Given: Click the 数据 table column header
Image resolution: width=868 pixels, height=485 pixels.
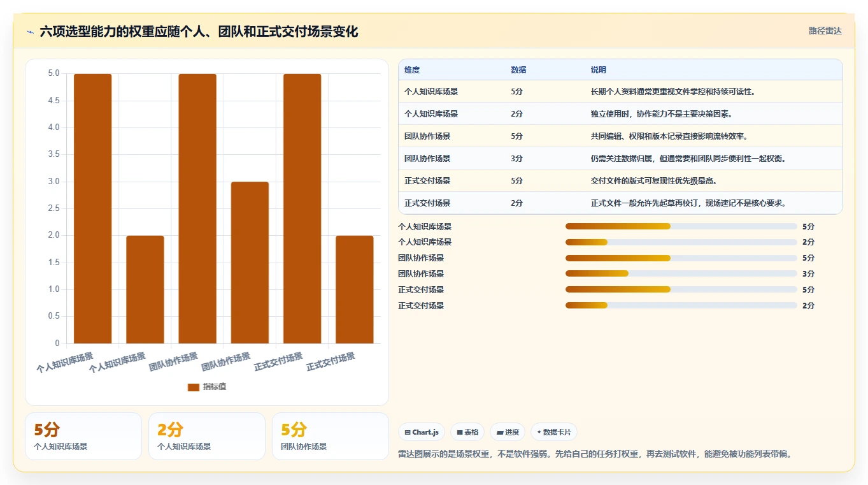Looking at the screenshot, I should [518, 70].
